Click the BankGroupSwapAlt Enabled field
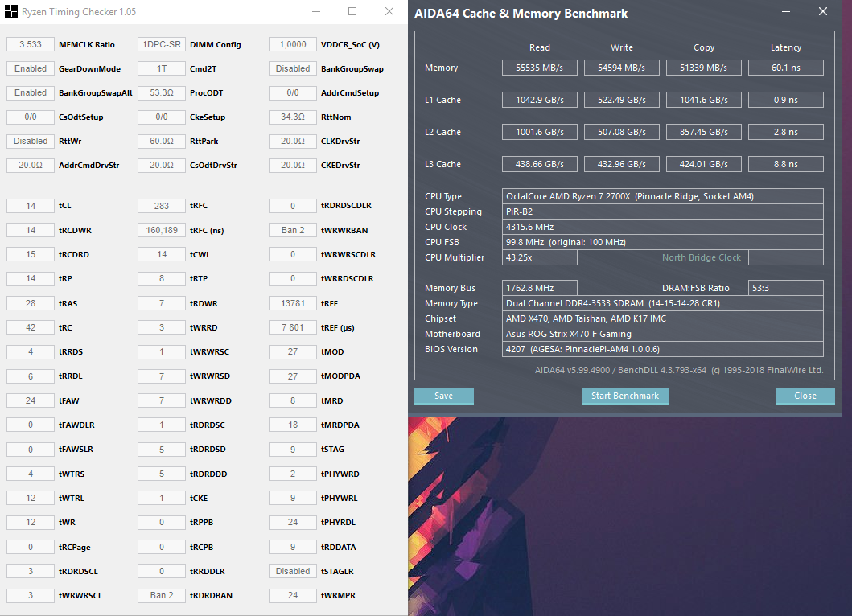The width and height of the screenshot is (852, 616). (31, 93)
